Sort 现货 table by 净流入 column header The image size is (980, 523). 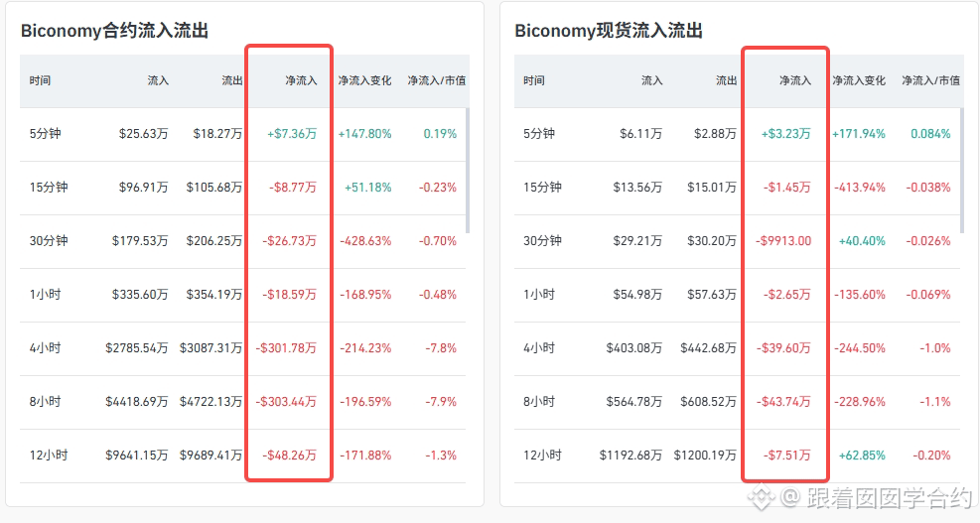click(x=795, y=80)
